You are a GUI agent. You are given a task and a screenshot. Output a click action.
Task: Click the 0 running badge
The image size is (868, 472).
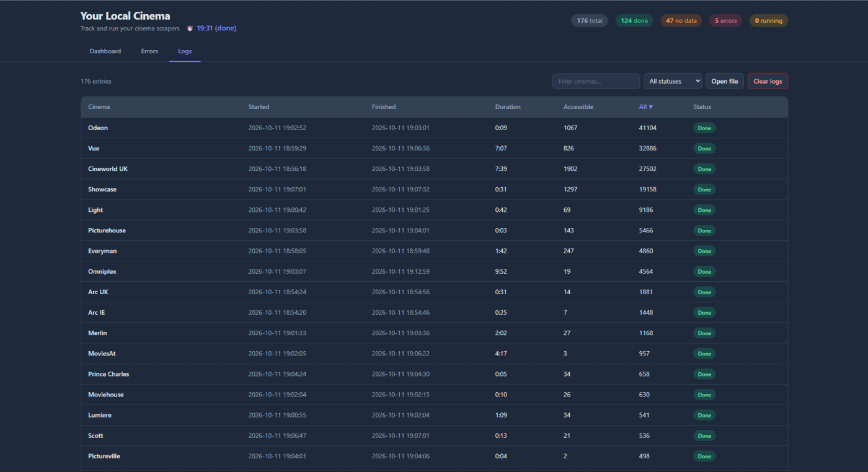coord(769,20)
